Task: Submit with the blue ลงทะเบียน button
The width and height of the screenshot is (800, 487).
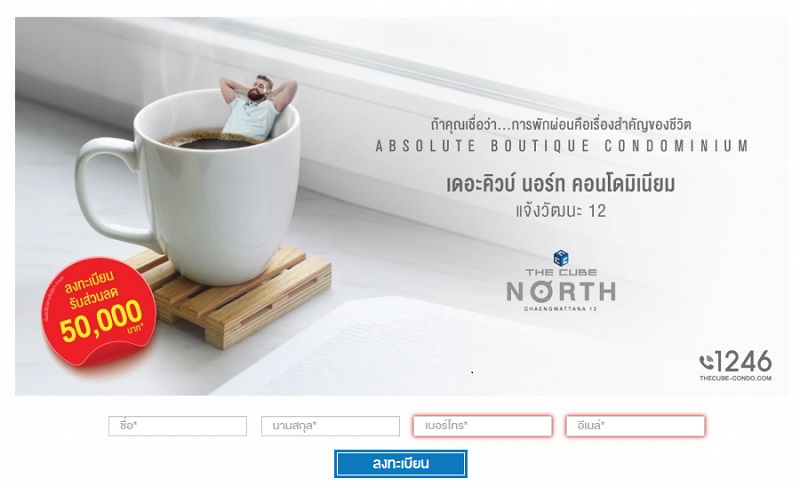Action: pos(401,464)
